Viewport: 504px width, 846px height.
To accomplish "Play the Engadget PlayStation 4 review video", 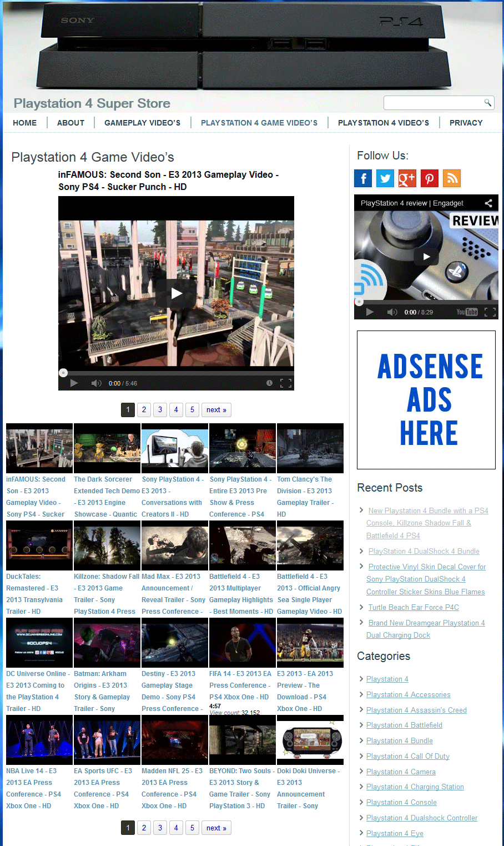I will 426,257.
